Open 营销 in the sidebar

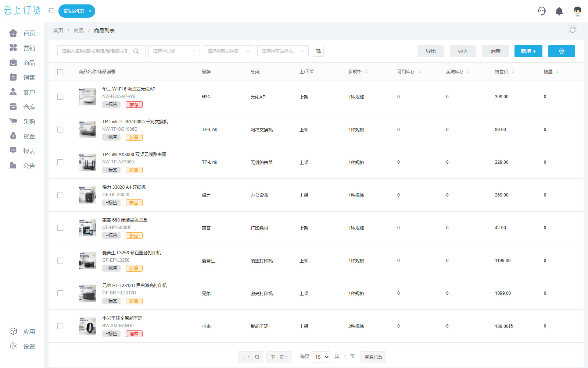click(22, 48)
